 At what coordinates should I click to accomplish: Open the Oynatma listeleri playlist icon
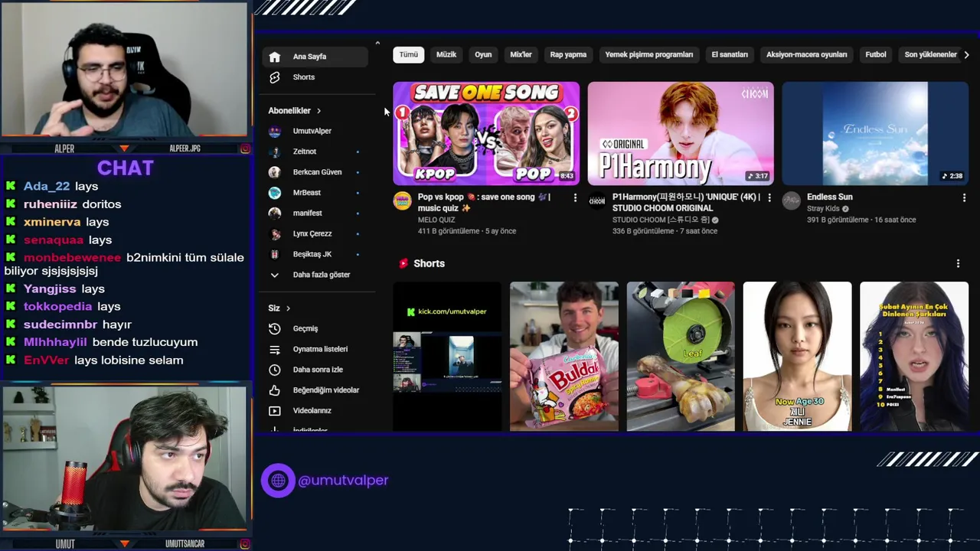[275, 349]
